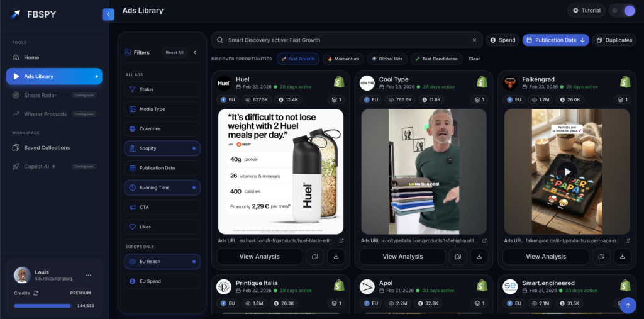
Task: Select the Fast Growth opportunity chip
Action: [297, 59]
